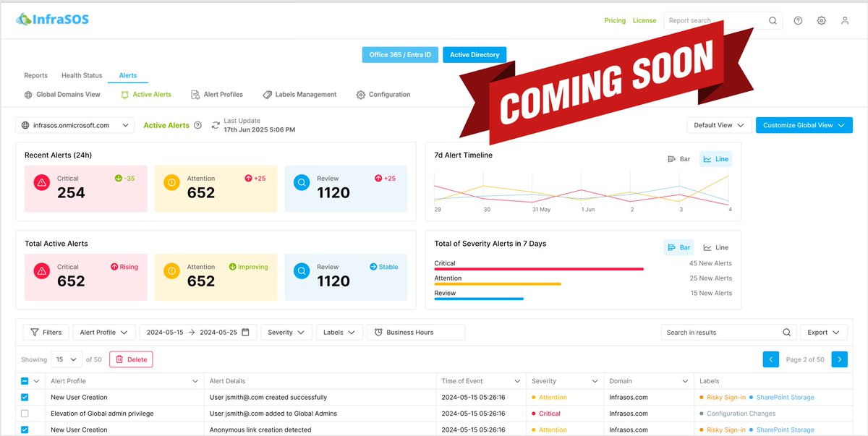Screen dimensions: 868x436
Task: Open Global Domains View sub-tab
Action: pyautogui.click(x=63, y=95)
